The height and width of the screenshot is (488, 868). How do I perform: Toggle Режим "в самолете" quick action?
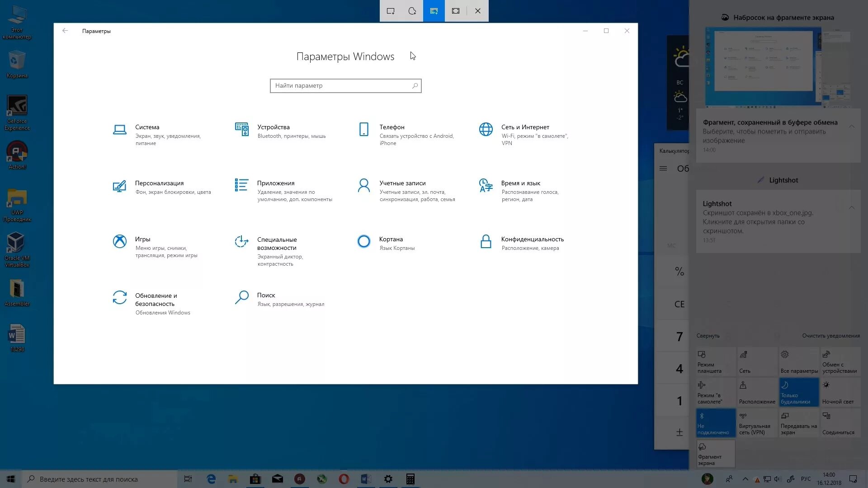coord(715,392)
